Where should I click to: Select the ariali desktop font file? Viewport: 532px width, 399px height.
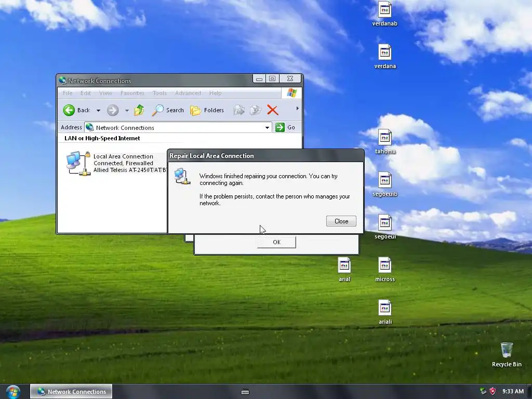pos(385,312)
